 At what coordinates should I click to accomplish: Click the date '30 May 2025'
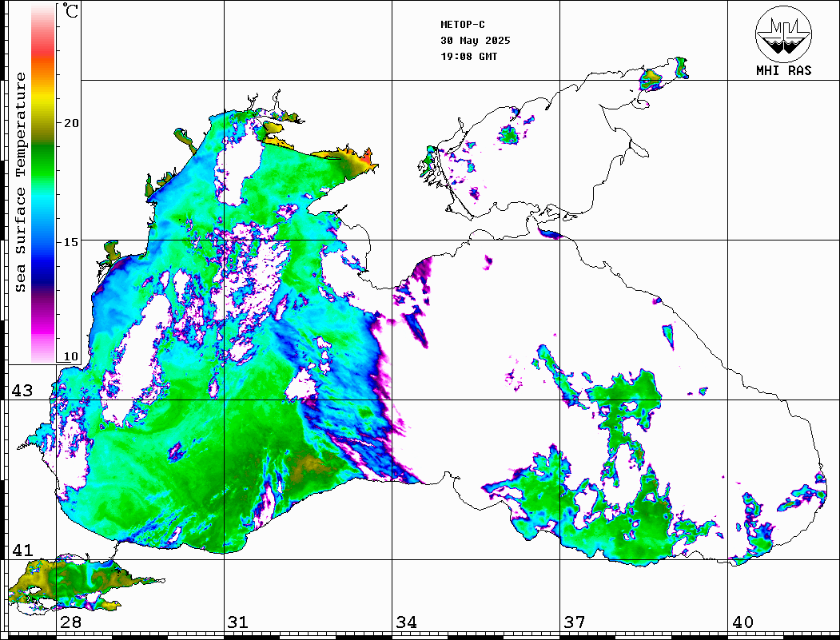(476, 41)
